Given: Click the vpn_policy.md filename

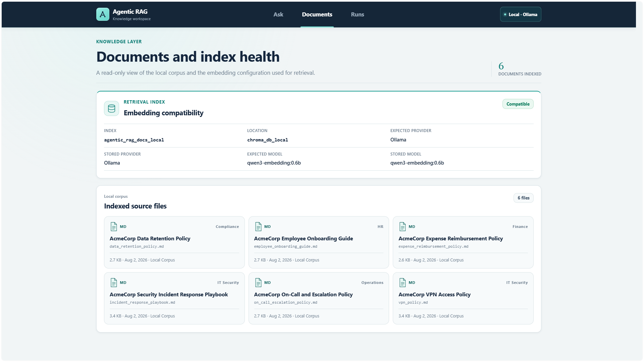Looking at the screenshot, I should point(413,302).
